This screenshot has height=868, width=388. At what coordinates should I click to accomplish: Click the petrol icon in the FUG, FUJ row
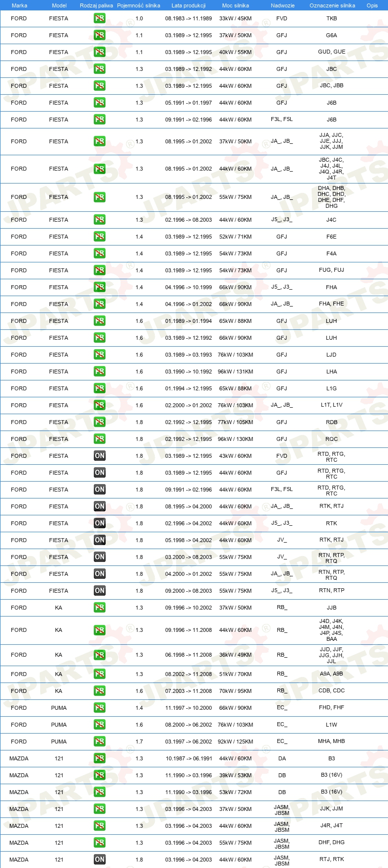pyautogui.click(x=100, y=270)
